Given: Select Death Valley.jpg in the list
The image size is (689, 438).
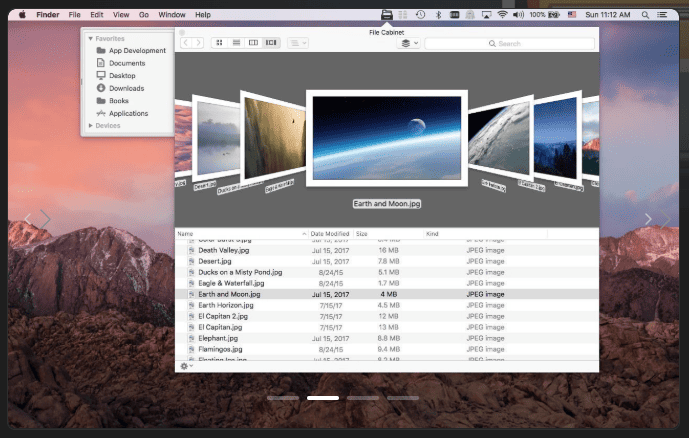Looking at the screenshot, I should (387, 250).
